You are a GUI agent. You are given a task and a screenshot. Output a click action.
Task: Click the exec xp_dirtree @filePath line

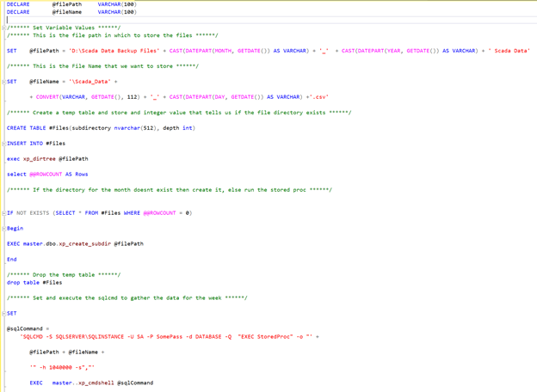47,159
